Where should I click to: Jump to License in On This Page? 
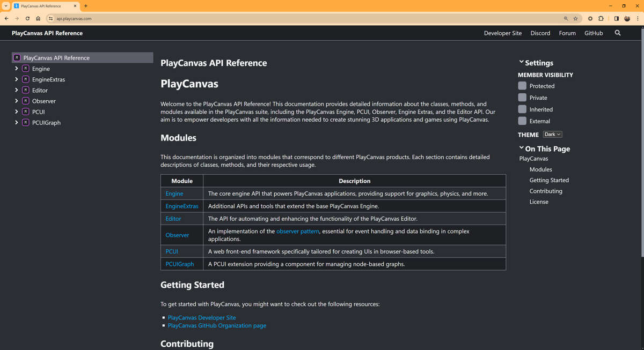coord(539,202)
